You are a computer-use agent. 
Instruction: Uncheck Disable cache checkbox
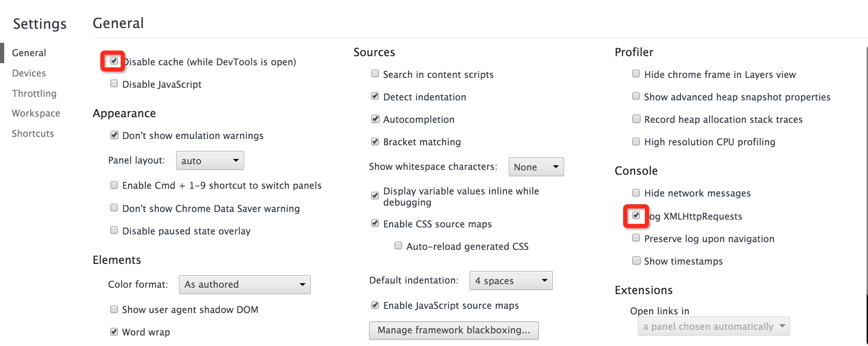[x=114, y=61]
